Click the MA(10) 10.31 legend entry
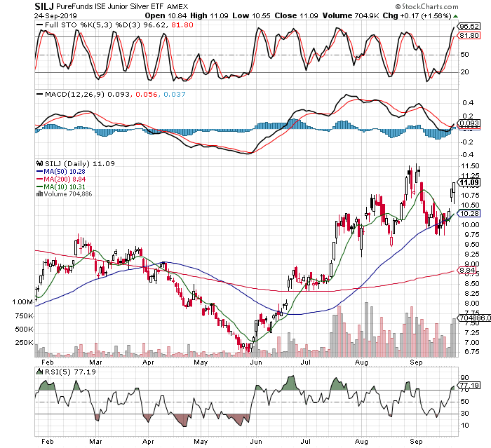Image resolution: width=491 pixels, height=448 pixels. 61,187
